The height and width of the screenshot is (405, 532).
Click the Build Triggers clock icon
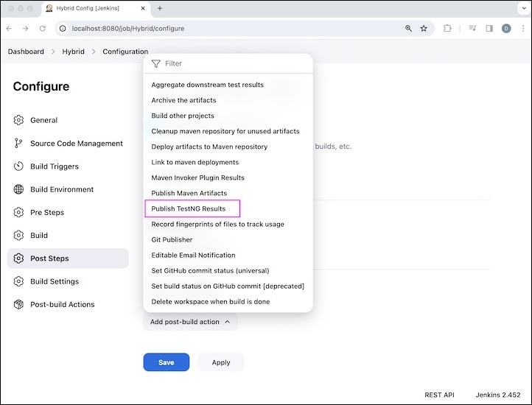pos(18,166)
